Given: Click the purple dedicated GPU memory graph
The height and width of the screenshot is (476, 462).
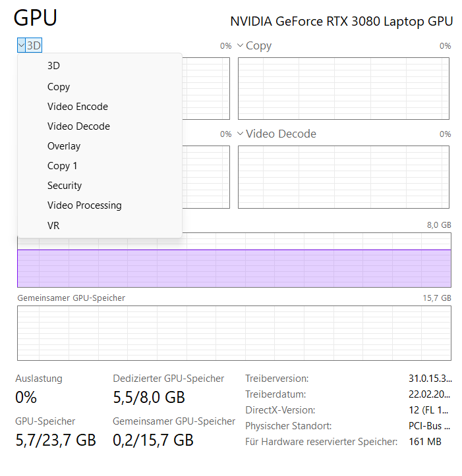Looking at the screenshot, I should (x=234, y=269).
